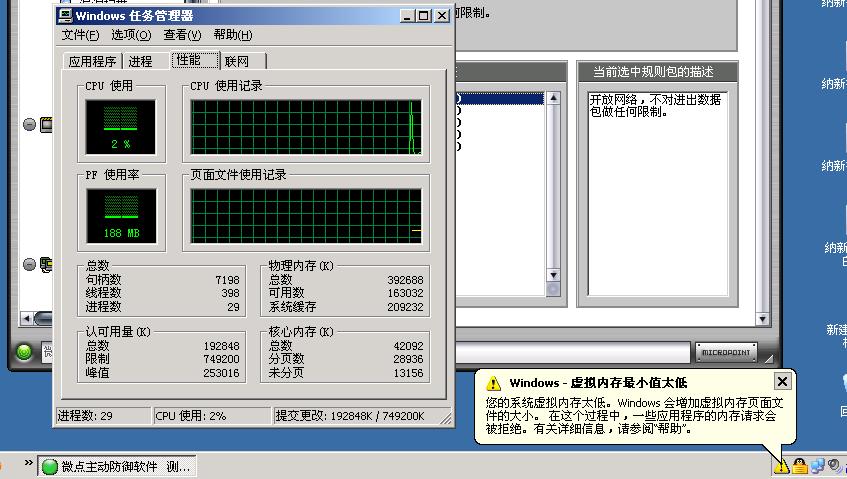Click the green round button in background window

click(24, 353)
